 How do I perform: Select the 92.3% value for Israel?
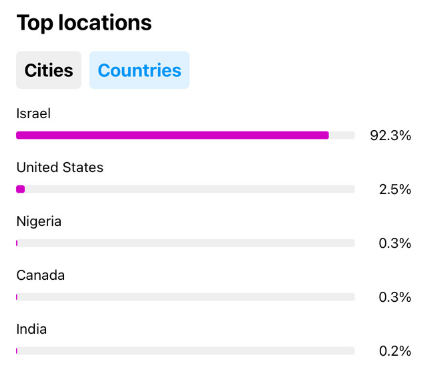390,135
